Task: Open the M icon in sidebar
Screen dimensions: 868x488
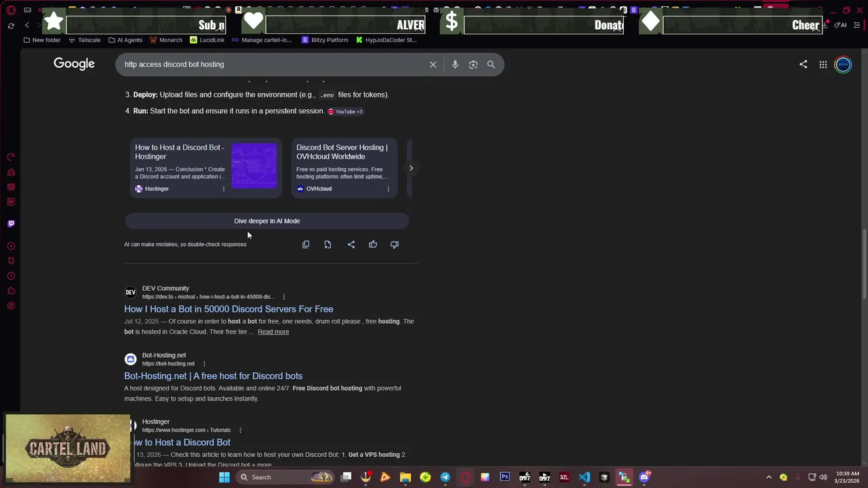Action: point(11,201)
